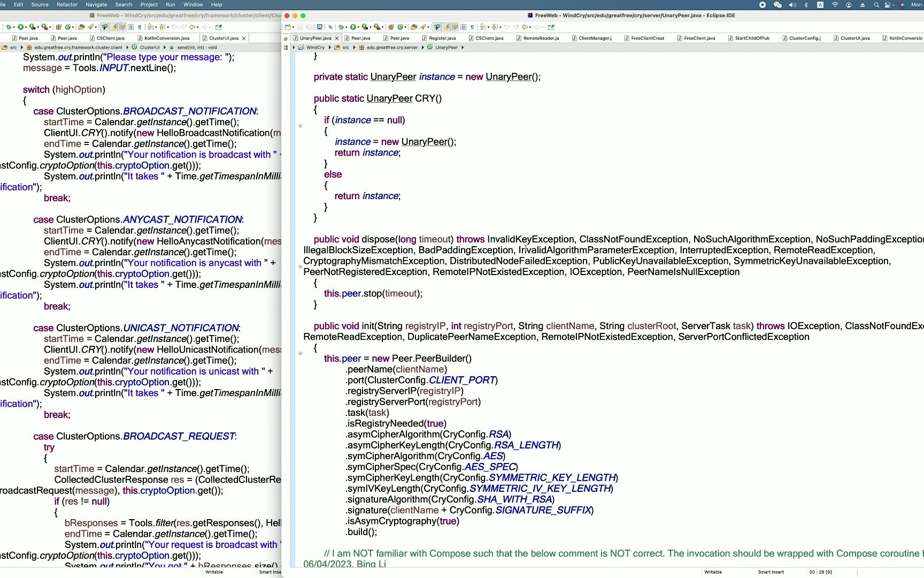Close the UnaryPeer.java tab
Viewport: 924px width, 578px height.
(337, 38)
